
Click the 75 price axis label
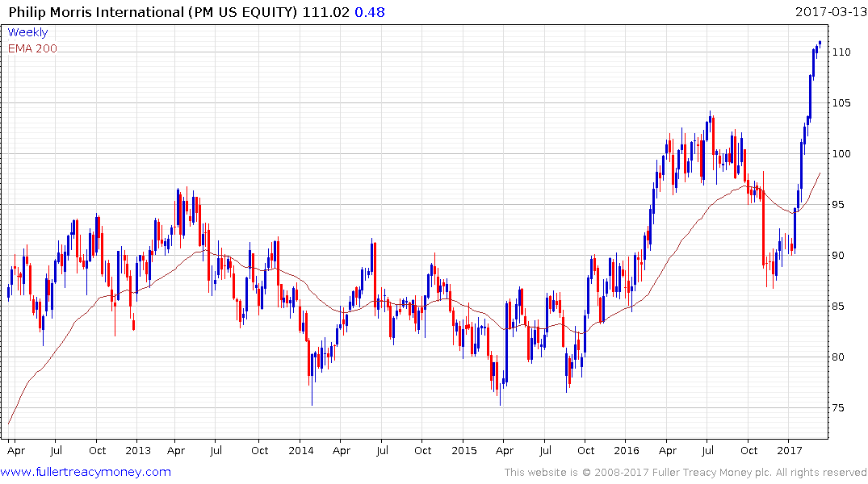[838, 408]
